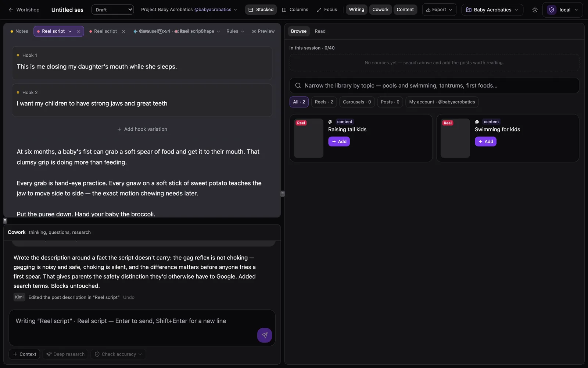Open the Draft status dropdown

pyautogui.click(x=112, y=10)
